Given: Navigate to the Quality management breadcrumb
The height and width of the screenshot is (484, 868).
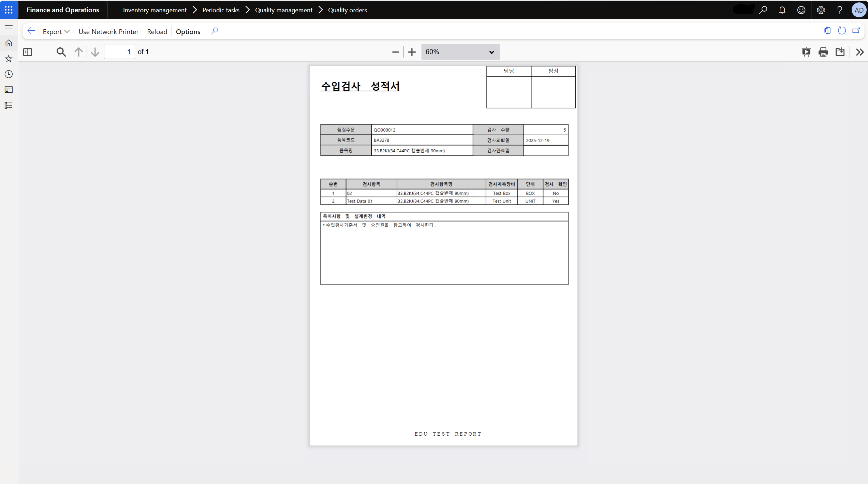Looking at the screenshot, I should tap(283, 10).
